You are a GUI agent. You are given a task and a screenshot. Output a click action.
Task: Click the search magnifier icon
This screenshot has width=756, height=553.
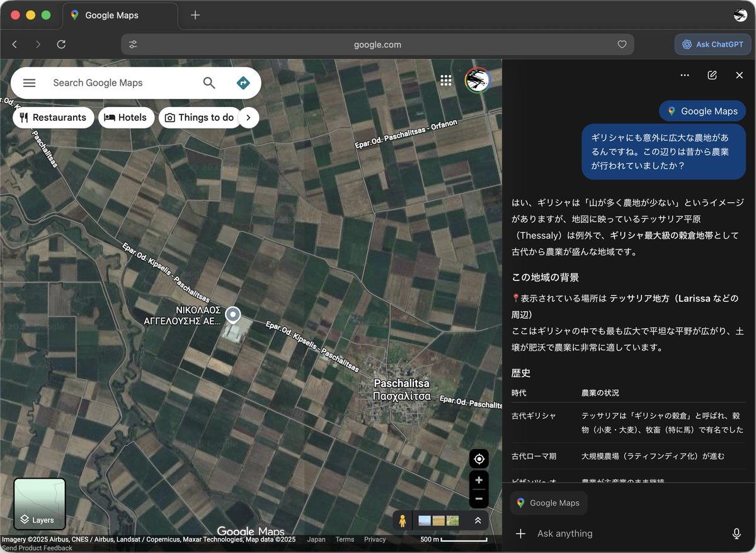pyautogui.click(x=209, y=83)
